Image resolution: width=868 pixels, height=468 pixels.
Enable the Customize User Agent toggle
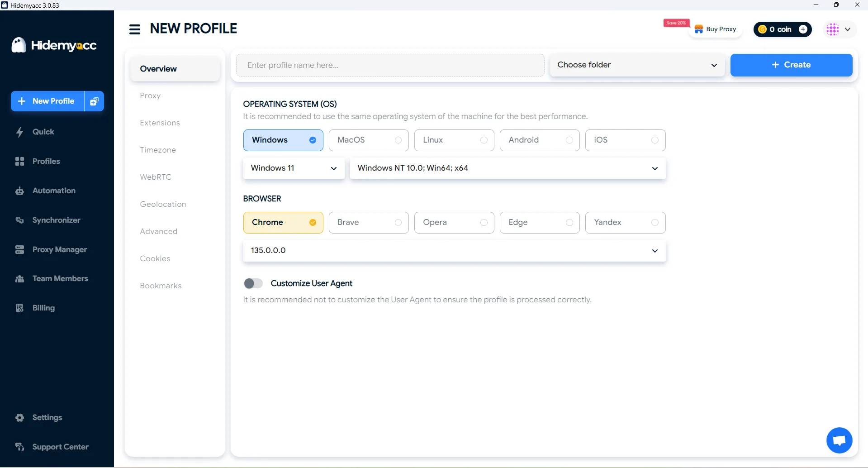point(253,283)
